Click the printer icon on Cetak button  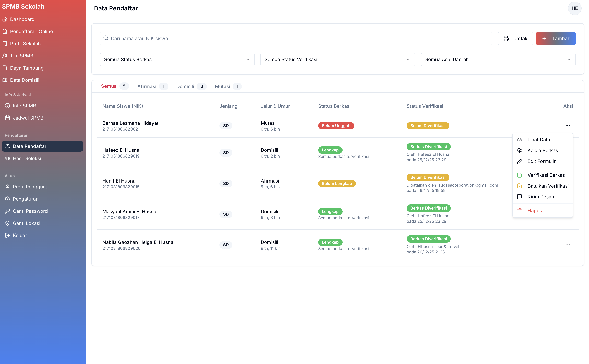[x=506, y=38]
